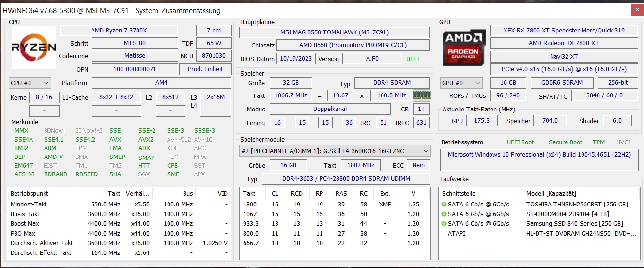Click the Matisse codename field
The height and width of the screenshot is (268, 644).
pos(135,56)
